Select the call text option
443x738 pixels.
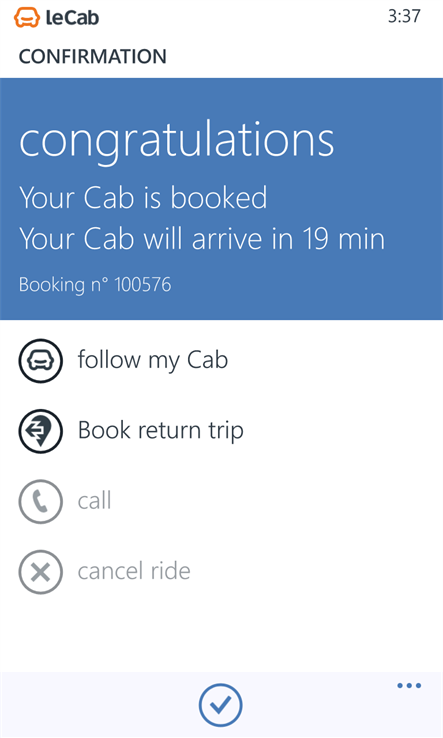95,500
